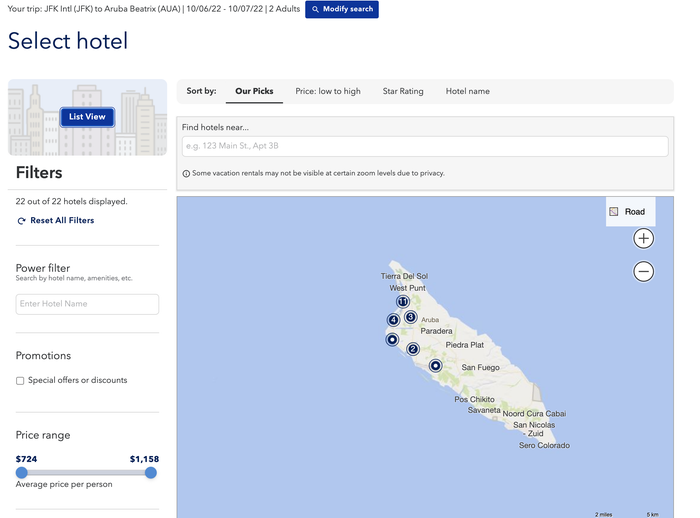
Task: Click the info icon beside vacation rentals notice
Action: [186, 174]
